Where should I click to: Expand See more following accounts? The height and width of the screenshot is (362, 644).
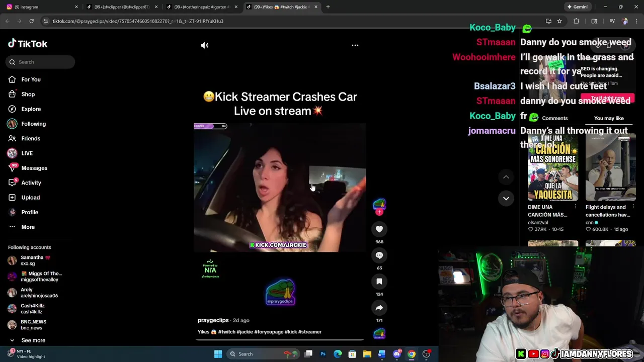click(x=33, y=340)
